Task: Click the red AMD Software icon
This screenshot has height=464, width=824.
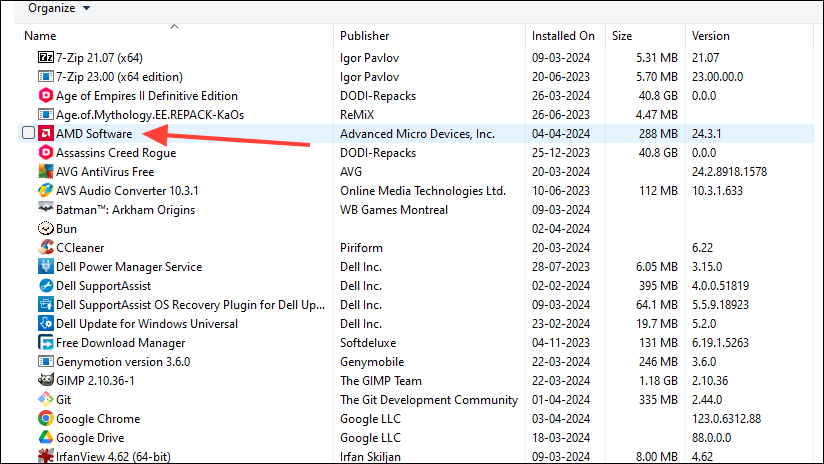Action: pos(46,133)
